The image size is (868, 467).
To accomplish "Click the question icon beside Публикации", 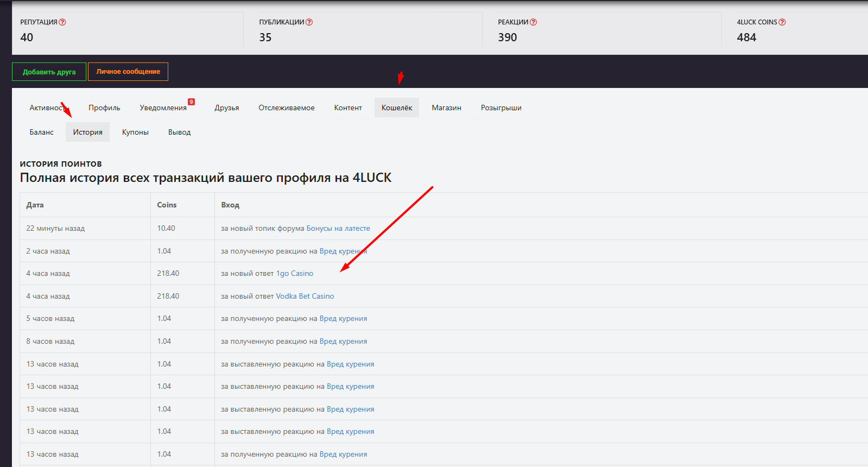I will pos(309,22).
